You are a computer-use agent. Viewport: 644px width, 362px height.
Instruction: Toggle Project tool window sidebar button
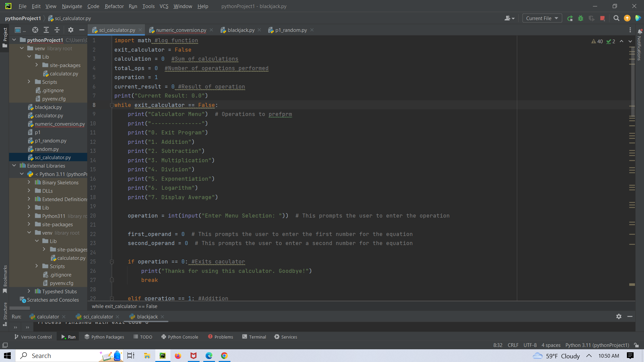(5, 38)
